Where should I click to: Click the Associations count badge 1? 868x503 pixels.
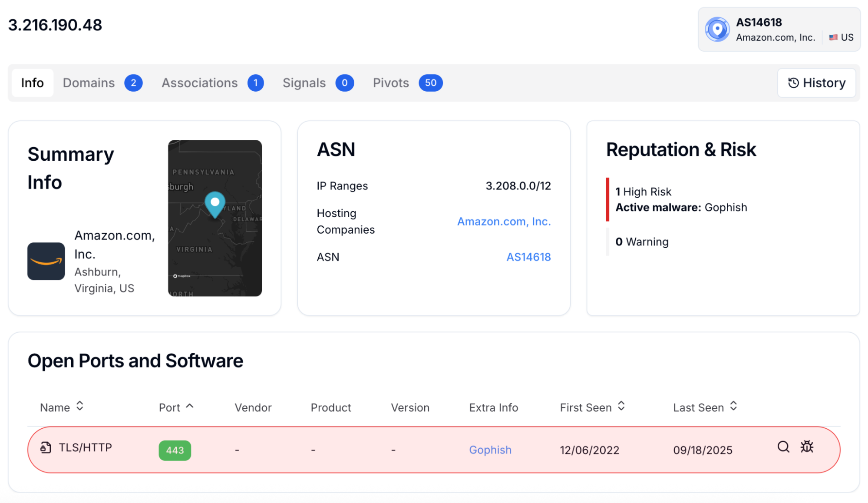coord(255,83)
